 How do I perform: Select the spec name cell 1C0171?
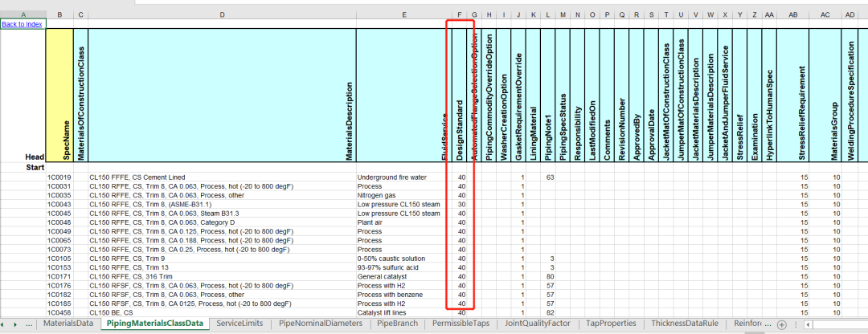(x=59, y=276)
